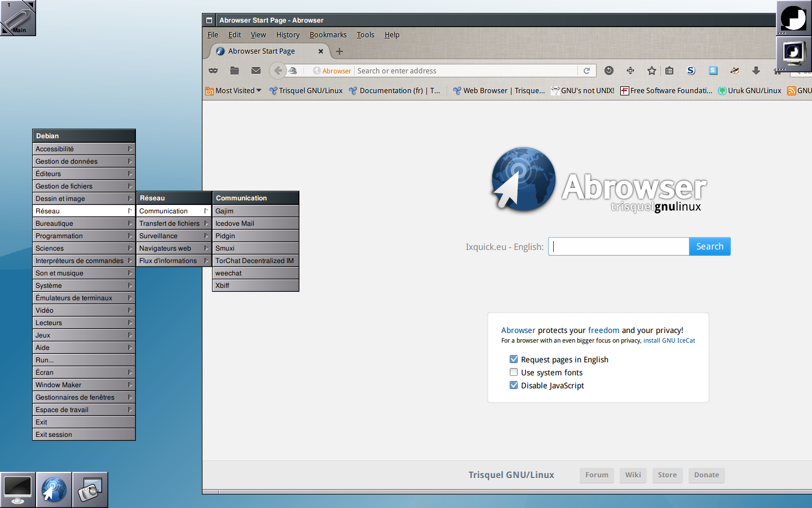
Task: Expand the Most Visited bookmarks dropdown
Action: click(233, 90)
